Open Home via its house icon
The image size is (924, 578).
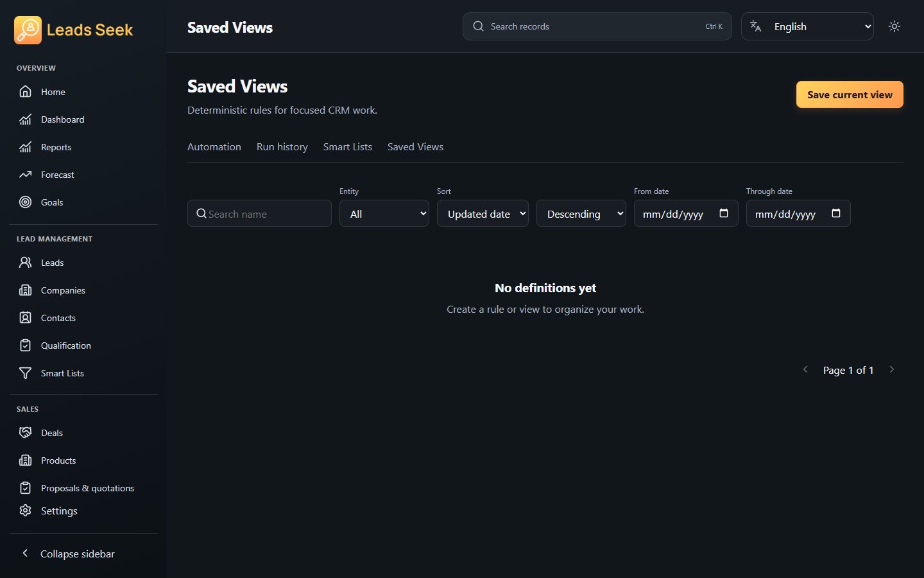25,92
